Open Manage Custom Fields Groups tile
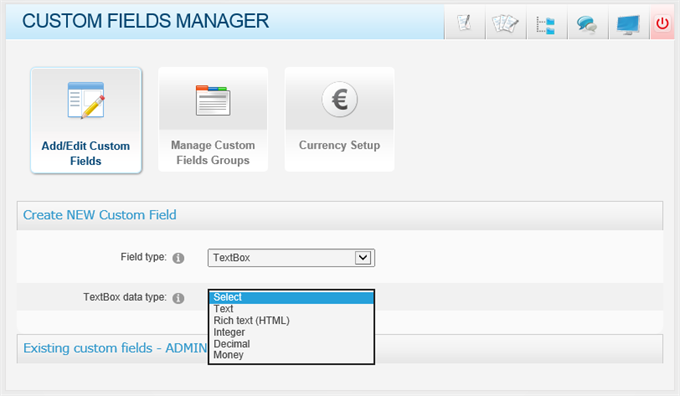680x396 pixels. [x=213, y=119]
